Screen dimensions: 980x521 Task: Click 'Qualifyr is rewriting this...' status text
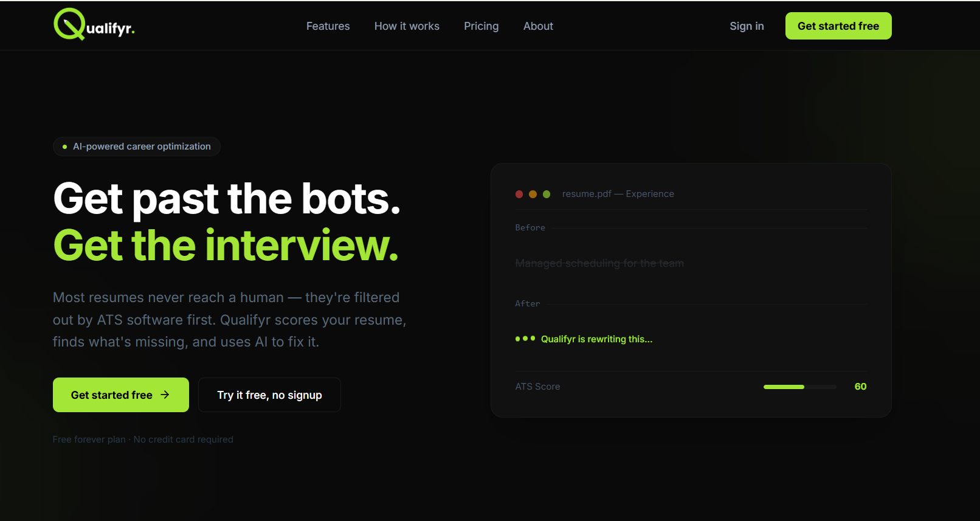pyautogui.click(x=596, y=339)
